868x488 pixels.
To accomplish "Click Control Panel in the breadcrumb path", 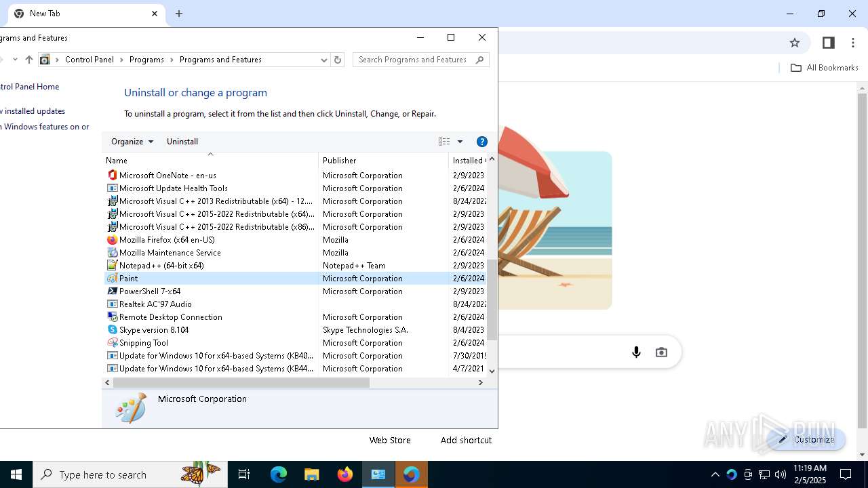I will coord(90,60).
